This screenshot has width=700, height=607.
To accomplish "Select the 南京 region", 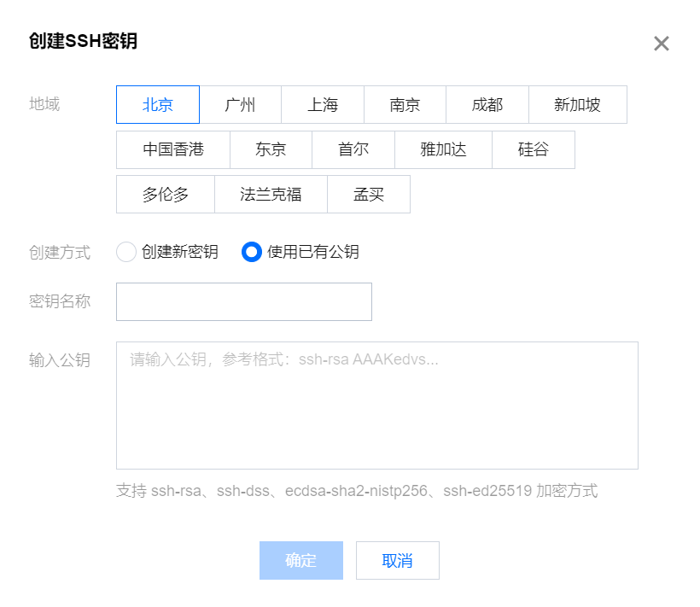I will [405, 104].
